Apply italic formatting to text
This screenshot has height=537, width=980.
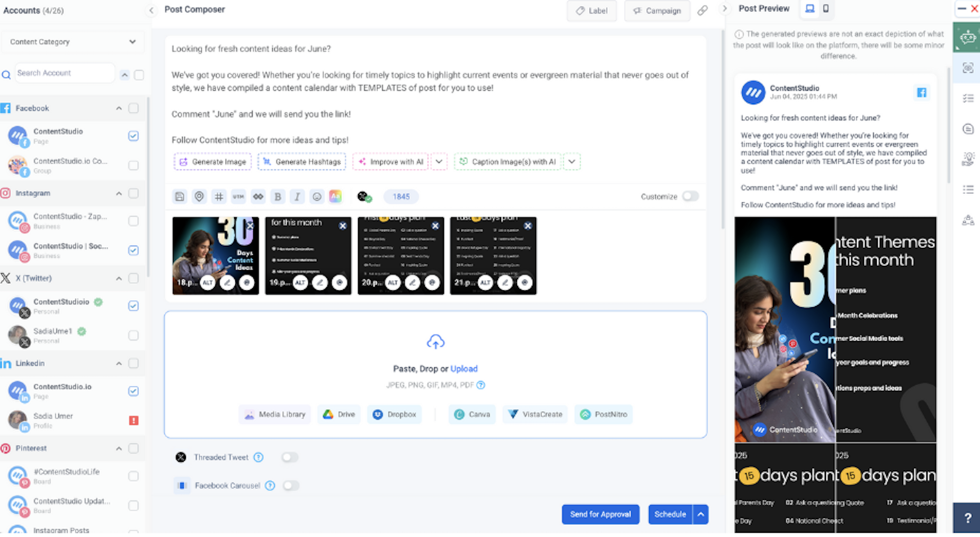[297, 196]
